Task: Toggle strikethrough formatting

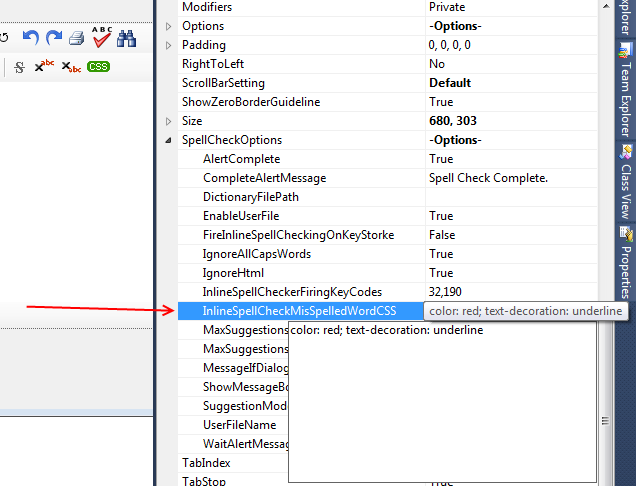Action: coord(19,67)
